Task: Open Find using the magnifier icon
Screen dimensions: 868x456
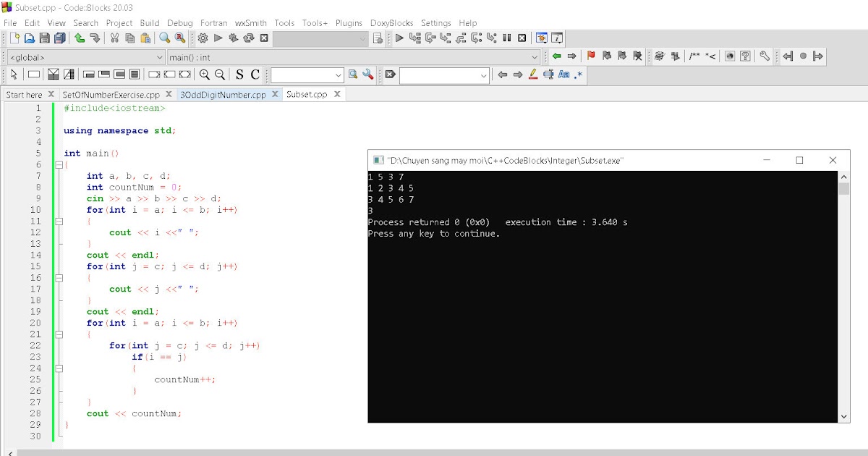Action: coord(164,38)
